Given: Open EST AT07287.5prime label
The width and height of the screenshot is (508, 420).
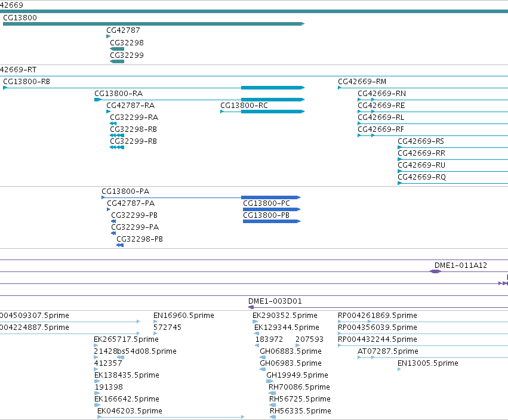Looking at the screenshot, I should point(388,351).
